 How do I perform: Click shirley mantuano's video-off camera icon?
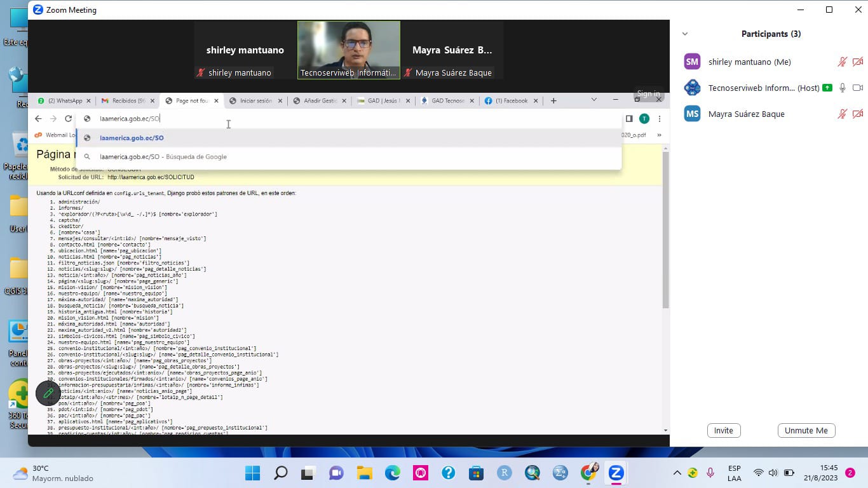pyautogui.click(x=857, y=62)
